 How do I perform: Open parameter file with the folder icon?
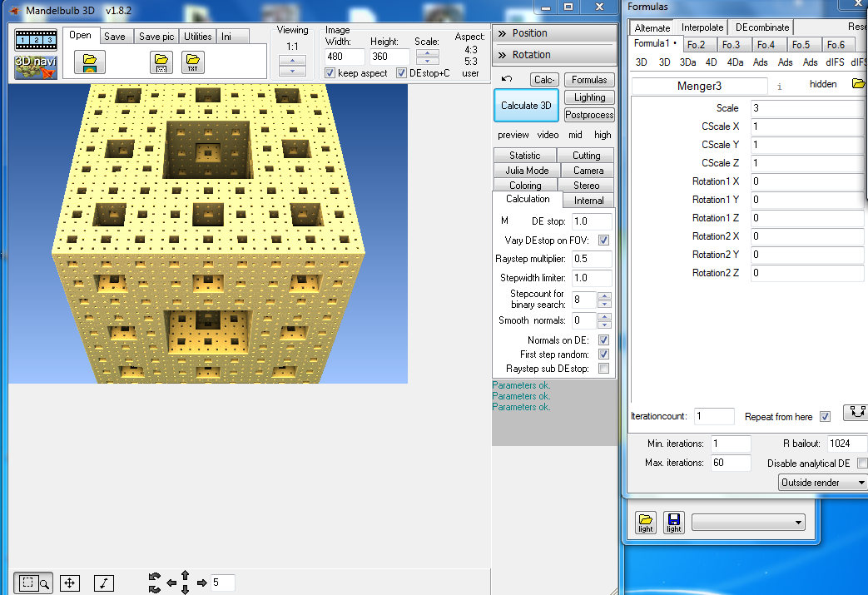[x=90, y=62]
